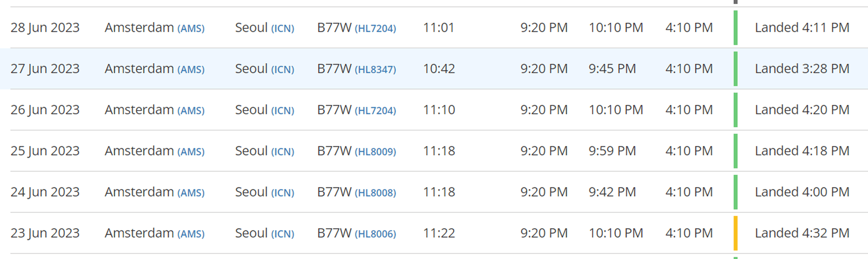Image resolution: width=868 pixels, height=259 pixels.
Task: Select the 27 Jun 2023 flight row date
Action: pyautogui.click(x=45, y=69)
